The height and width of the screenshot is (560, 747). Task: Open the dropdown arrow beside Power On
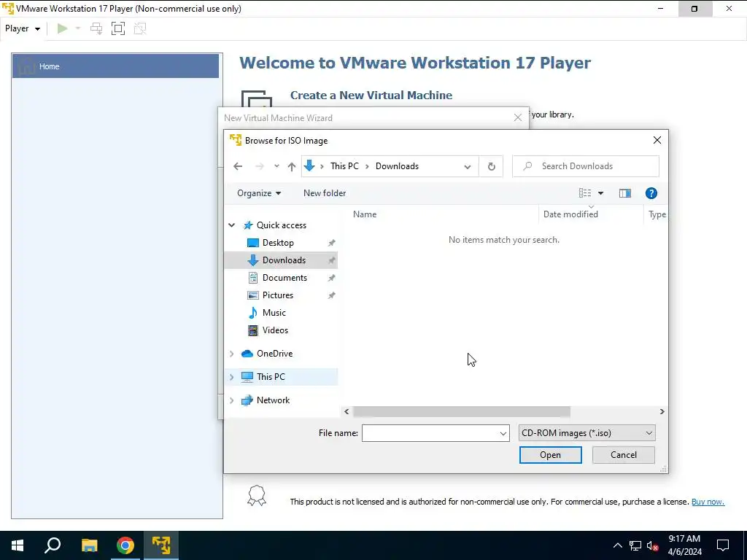tap(77, 28)
